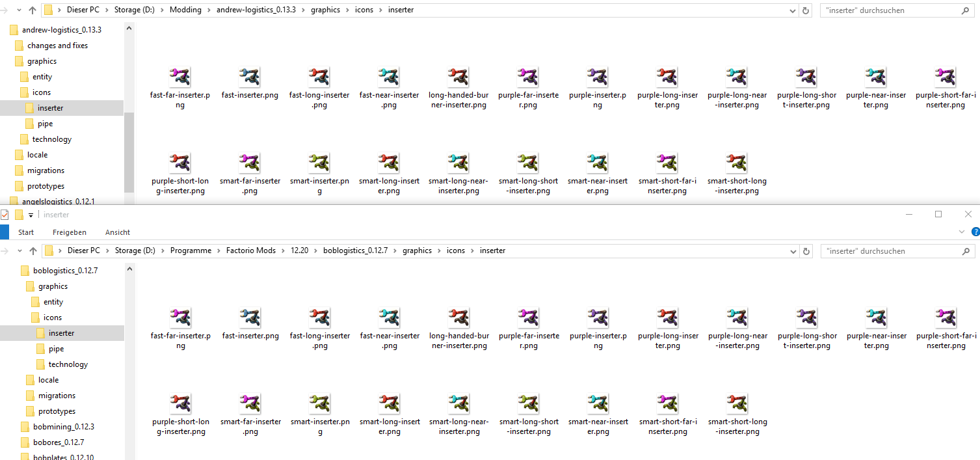Select purple-inserter.png in the andrew-logistics window

click(x=598, y=88)
